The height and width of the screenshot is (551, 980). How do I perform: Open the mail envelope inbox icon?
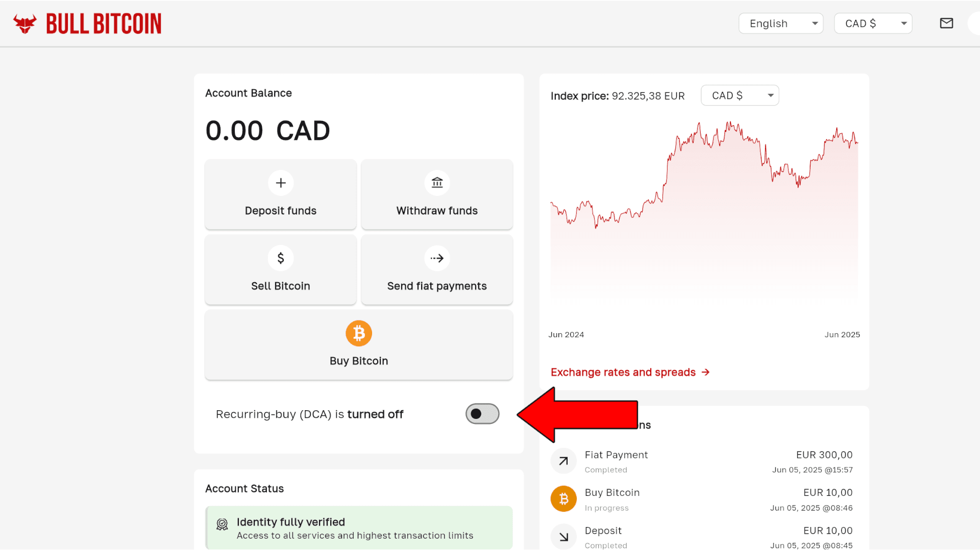(946, 23)
